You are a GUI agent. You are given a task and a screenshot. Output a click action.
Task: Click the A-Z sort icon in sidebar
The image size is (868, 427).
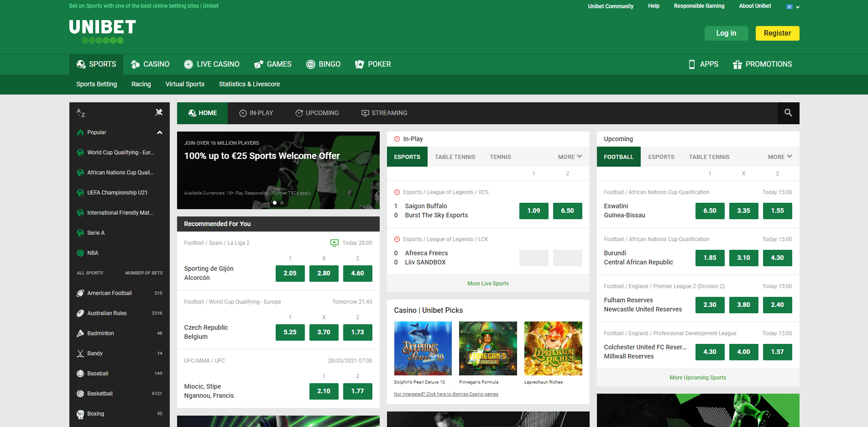pos(80,113)
